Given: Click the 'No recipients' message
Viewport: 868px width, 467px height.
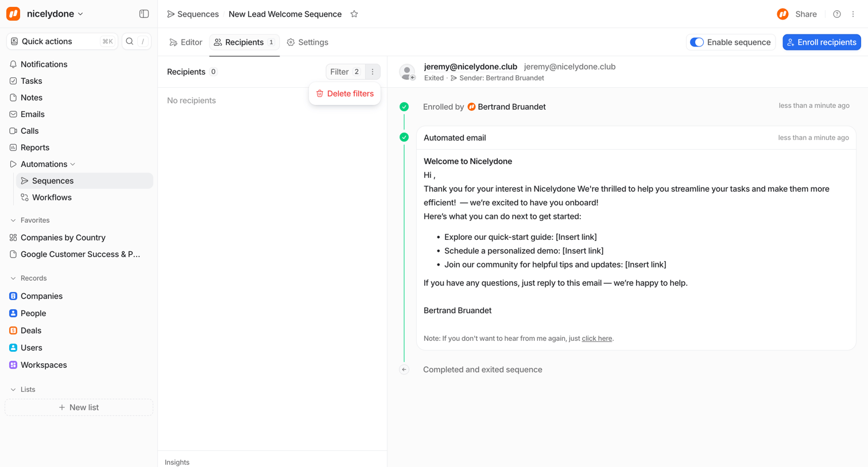Looking at the screenshot, I should click(x=191, y=100).
